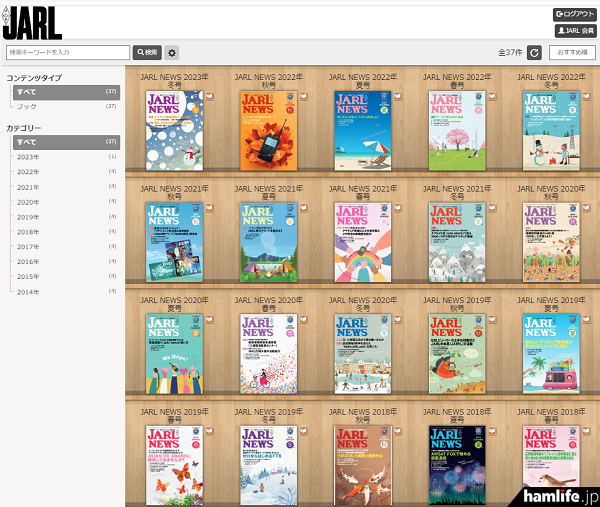Expand the 2014年 category
Viewport: 600px width, 507px height.
[x=28, y=291]
